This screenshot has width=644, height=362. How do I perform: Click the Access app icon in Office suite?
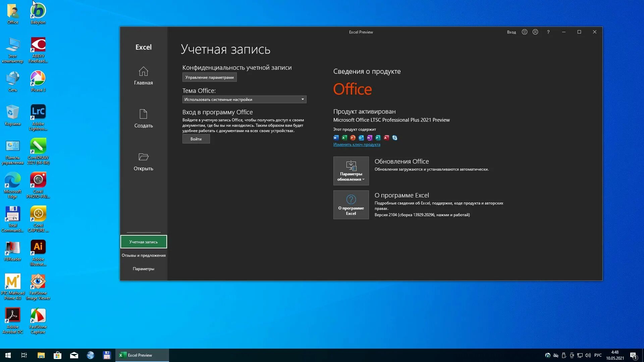click(386, 137)
